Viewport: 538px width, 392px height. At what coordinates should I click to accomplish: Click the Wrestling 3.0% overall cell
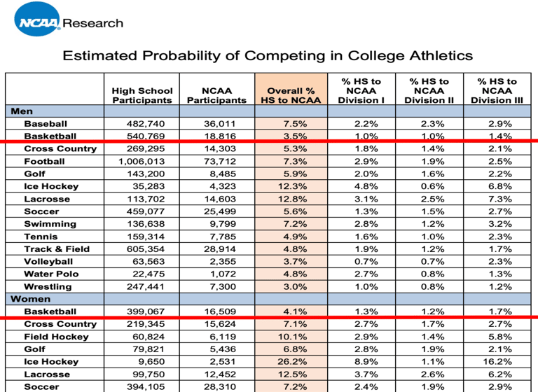pos(295,287)
